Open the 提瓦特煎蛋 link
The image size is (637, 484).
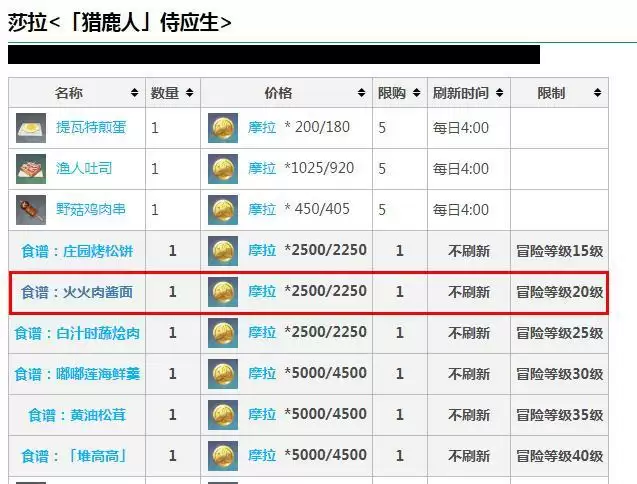point(91,128)
